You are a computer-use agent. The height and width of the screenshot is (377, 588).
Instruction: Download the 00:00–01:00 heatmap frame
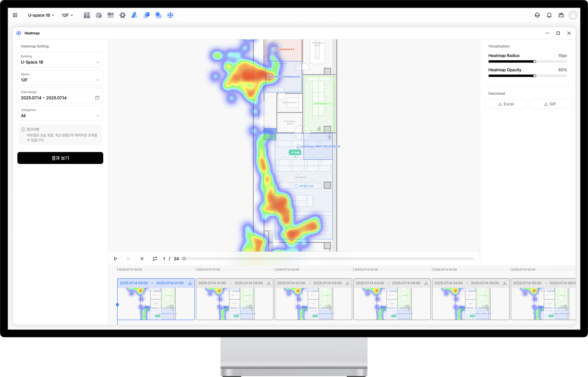pos(190,283)
